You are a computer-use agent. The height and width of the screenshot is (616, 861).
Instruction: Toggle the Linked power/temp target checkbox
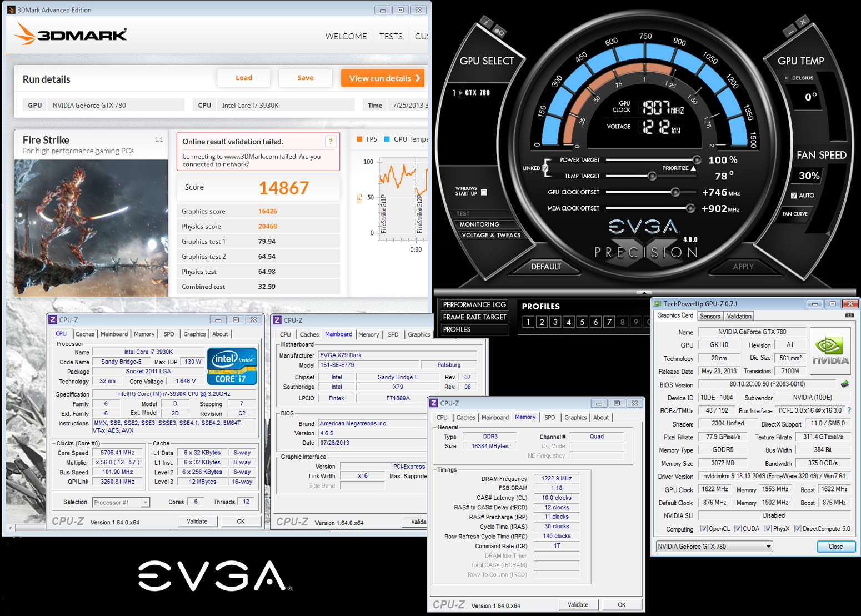[x=545, y=167]
